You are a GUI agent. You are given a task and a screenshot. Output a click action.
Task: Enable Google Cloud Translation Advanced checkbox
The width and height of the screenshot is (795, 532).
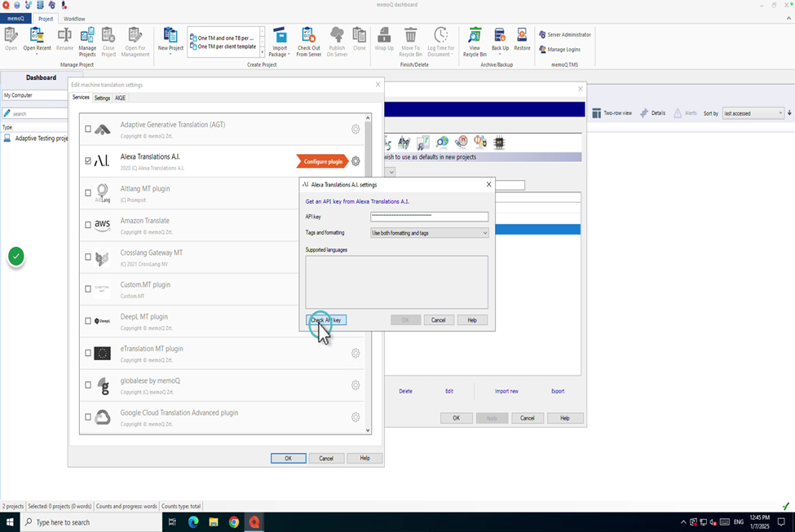88,417
